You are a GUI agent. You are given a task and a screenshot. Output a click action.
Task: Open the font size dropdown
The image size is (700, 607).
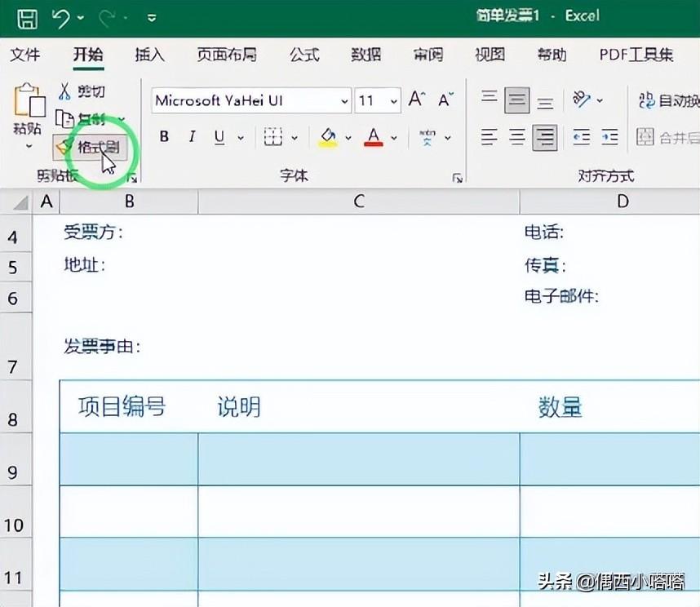pos(392,100)
